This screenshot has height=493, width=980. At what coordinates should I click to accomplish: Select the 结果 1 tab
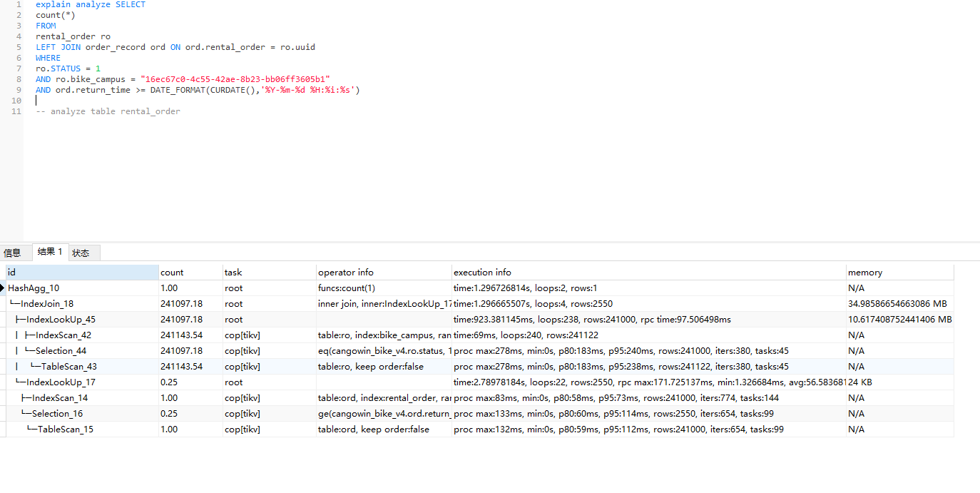click(x=50, y=252)
